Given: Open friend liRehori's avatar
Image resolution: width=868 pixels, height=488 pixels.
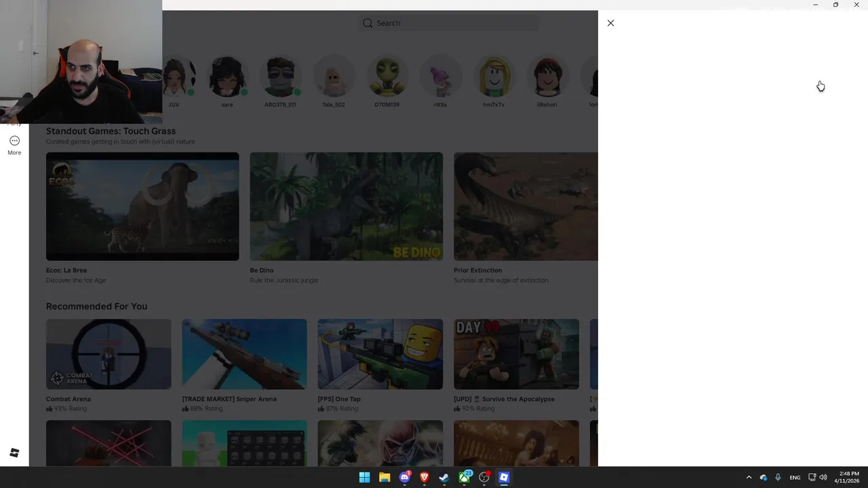Looking at the screenshot, I should pos(547,76).
